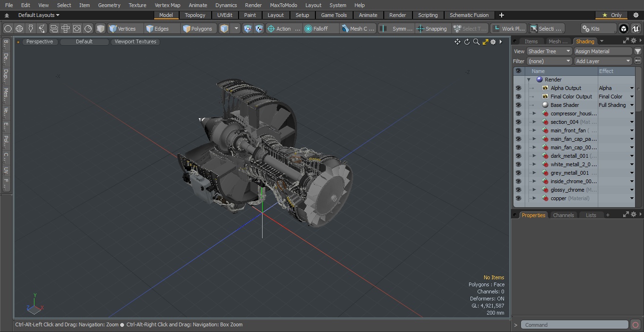Click the viewport rotate icon

tap(467, 42)
